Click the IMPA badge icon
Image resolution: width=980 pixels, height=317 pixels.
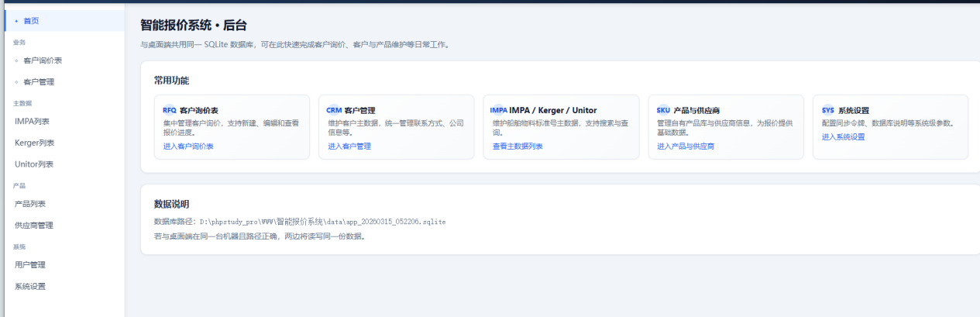[499, 110]
